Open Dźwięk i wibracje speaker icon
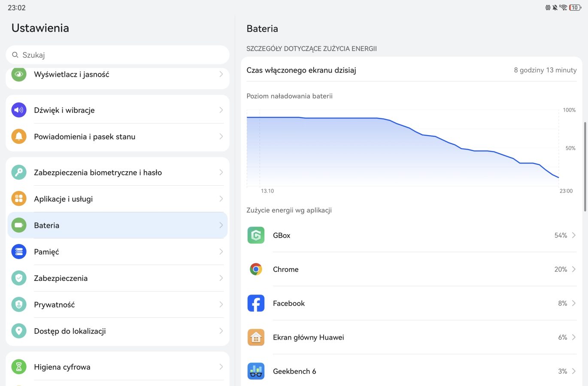The image size is (588, 386). (x=19, y=110)
